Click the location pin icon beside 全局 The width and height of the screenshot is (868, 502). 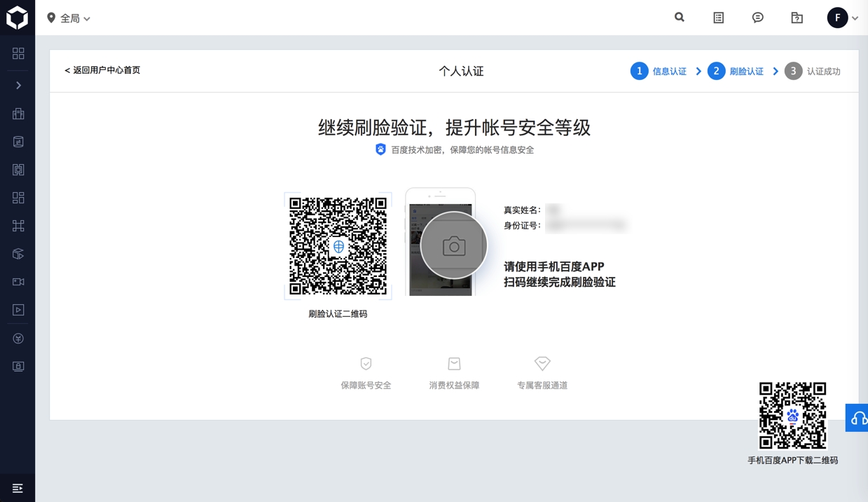51,18
